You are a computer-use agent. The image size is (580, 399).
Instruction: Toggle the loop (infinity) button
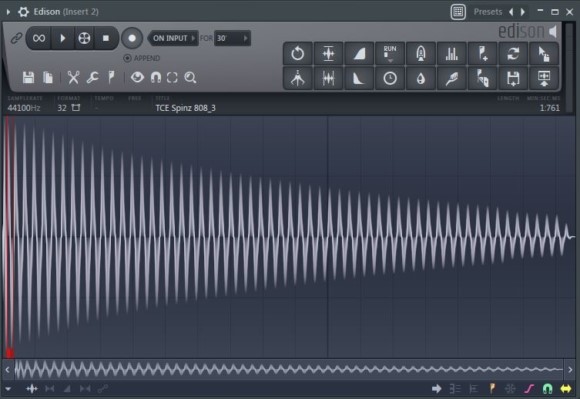(x=39, y=38)
